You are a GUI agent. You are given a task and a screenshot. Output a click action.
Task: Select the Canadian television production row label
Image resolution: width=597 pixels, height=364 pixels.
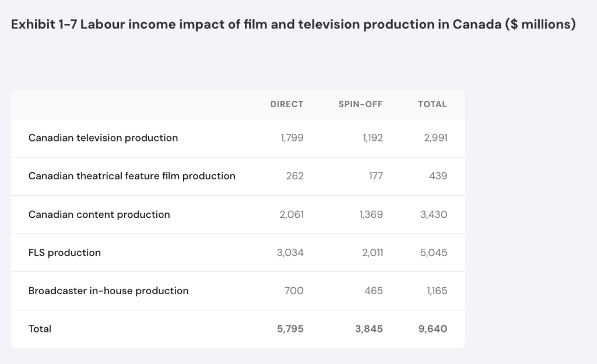[103, 138]
